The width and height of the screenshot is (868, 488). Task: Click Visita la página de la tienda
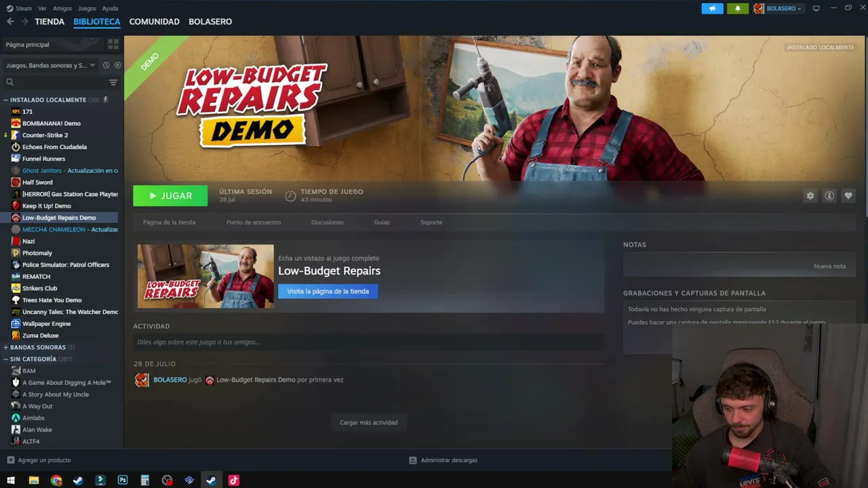click(328, 291)
